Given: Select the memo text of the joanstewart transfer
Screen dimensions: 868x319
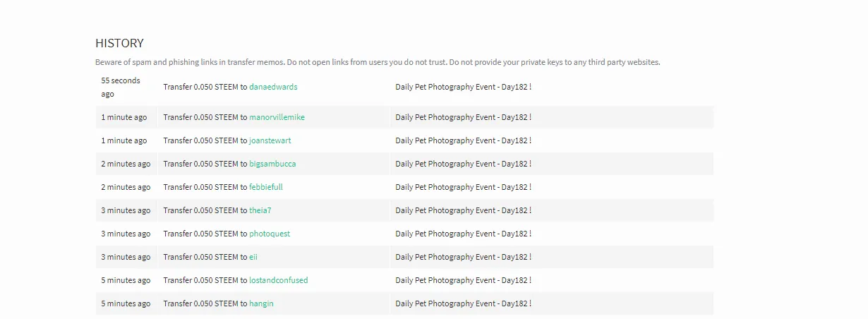Looking at the screenshot, I should coord(463,140).
